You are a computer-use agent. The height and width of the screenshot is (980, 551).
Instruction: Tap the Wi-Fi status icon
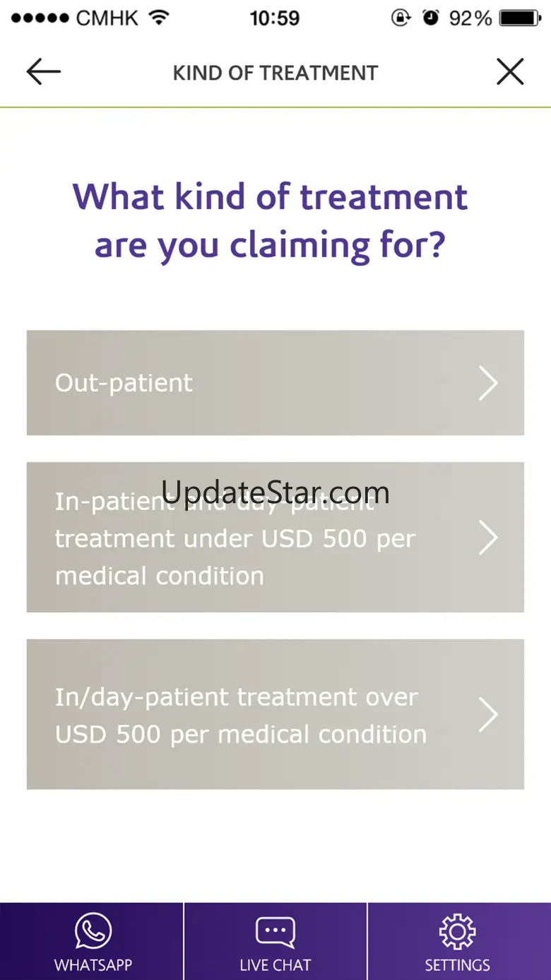click(x=160, y=18)
